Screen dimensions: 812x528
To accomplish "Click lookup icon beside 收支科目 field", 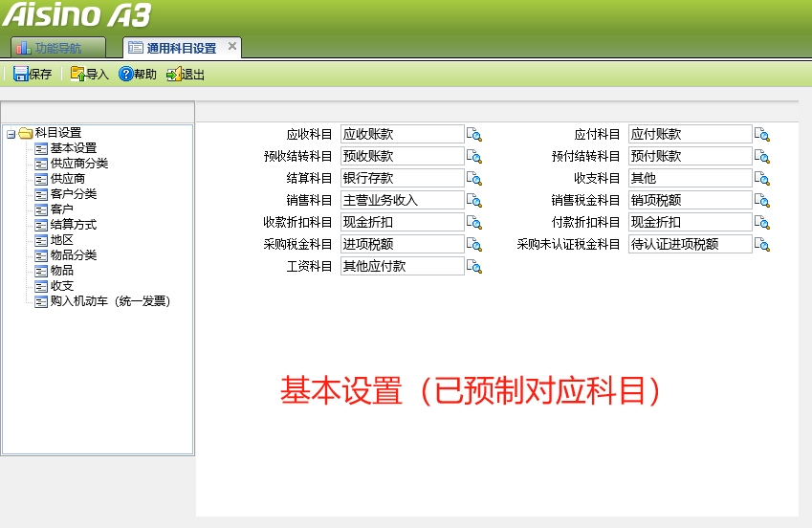I will 762,178.
